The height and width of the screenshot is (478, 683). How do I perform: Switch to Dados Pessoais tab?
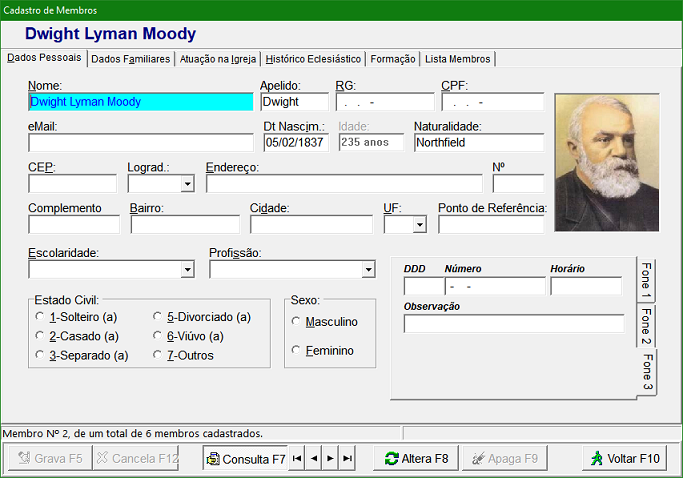coord(44,58)
